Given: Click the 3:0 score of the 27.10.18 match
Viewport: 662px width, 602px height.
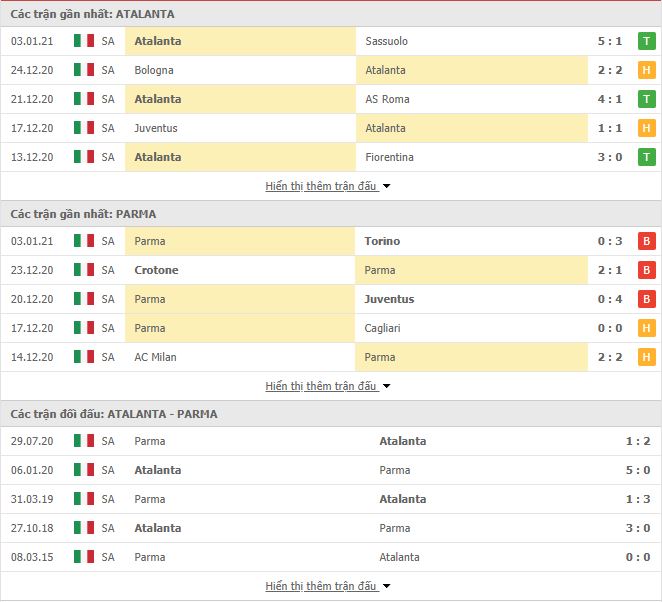Looking at the screenshot, I should point(638,528).
